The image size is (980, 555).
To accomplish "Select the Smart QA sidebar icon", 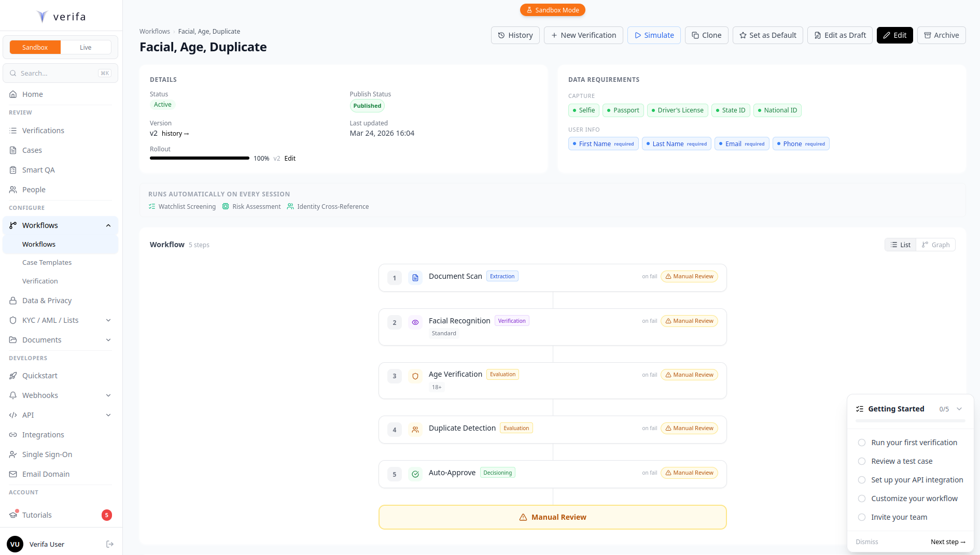I will pyautogui.click(x=12, y=169).
